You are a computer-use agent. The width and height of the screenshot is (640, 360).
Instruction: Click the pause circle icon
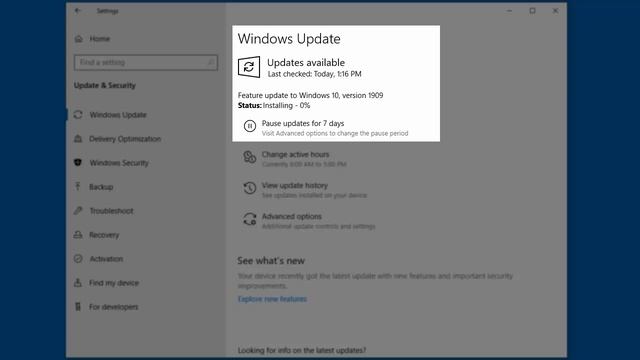250,126
